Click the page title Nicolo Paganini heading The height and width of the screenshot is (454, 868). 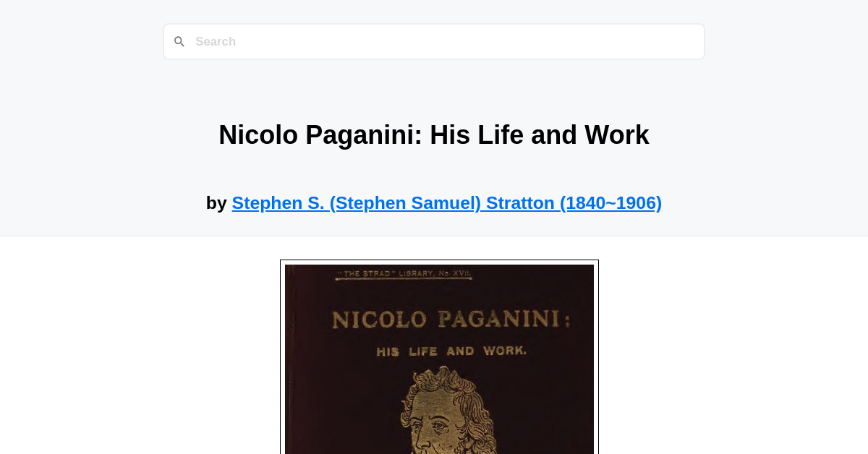tap(434, 134)
